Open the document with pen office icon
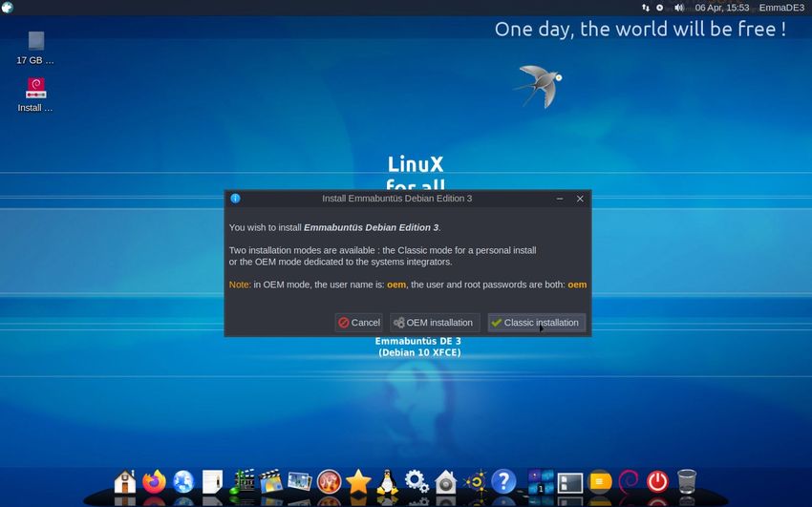 pos(212,481)
